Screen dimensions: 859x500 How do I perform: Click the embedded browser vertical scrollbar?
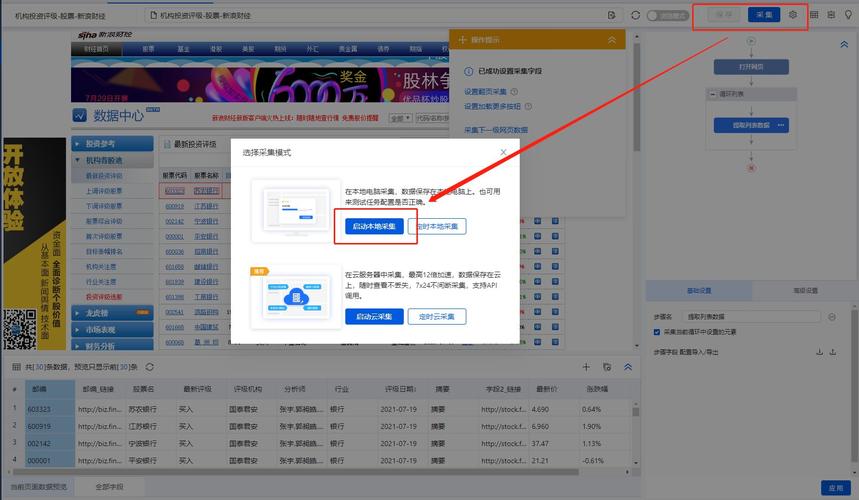point(637,97)
